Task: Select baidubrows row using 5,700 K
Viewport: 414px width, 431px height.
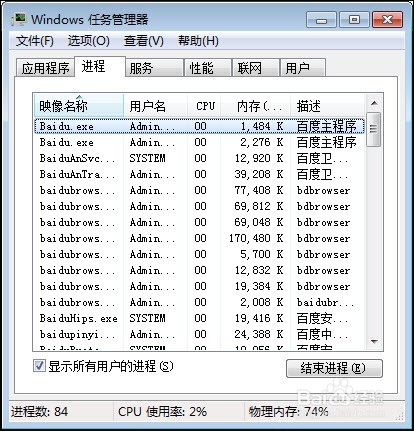Action: [199, 254]
